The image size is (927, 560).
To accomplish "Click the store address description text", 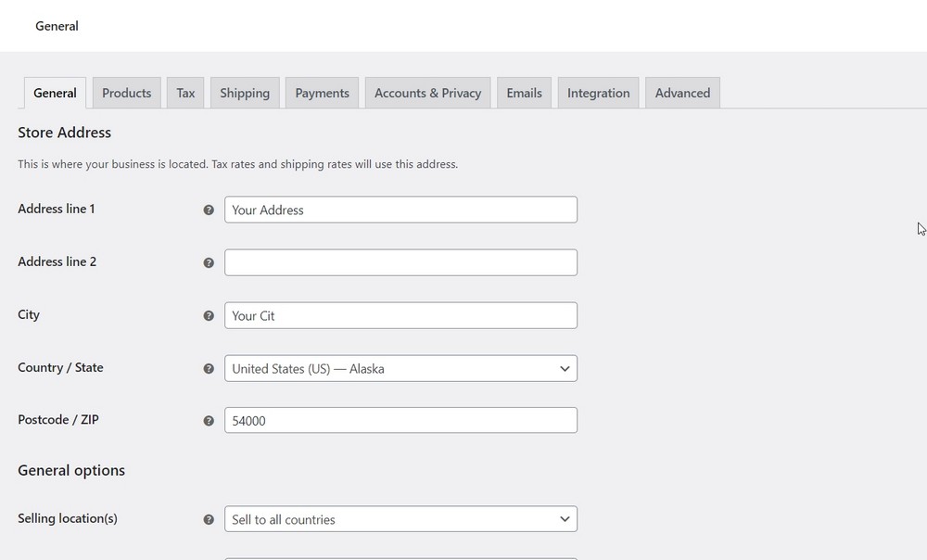I will pyautogui.click(x=237, y=164).
